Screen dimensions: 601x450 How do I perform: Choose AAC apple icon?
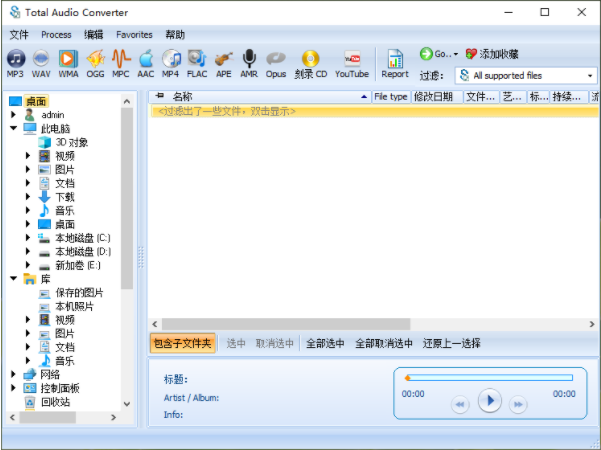[x=146, y=64]
